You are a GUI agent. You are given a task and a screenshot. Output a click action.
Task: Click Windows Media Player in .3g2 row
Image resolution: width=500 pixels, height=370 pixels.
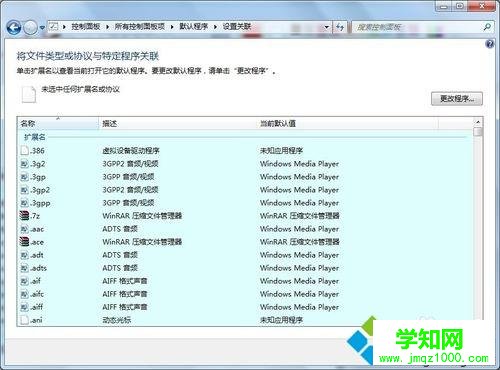[x=299, y=164]
